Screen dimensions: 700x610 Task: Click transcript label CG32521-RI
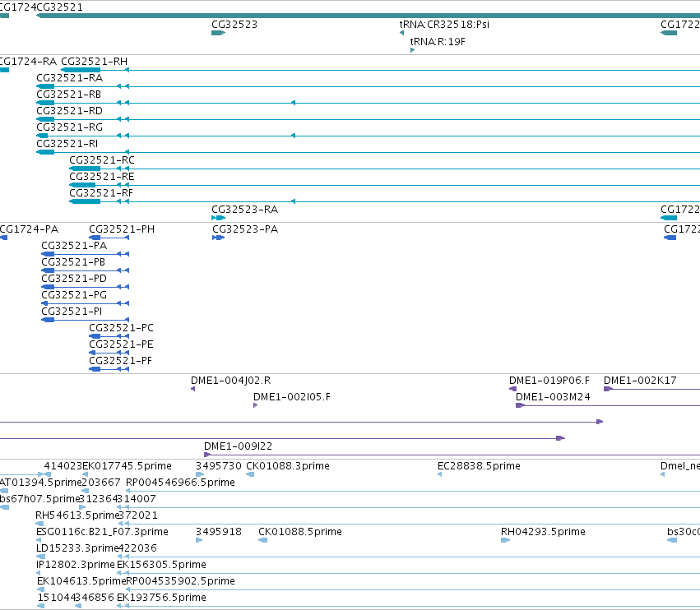click(67, 144)
